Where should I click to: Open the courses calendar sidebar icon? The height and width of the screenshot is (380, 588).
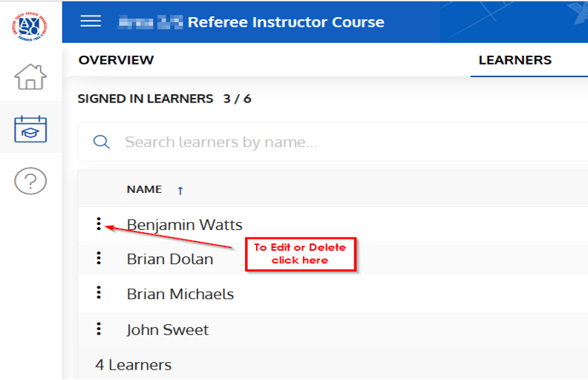click(x=30, y=128)
